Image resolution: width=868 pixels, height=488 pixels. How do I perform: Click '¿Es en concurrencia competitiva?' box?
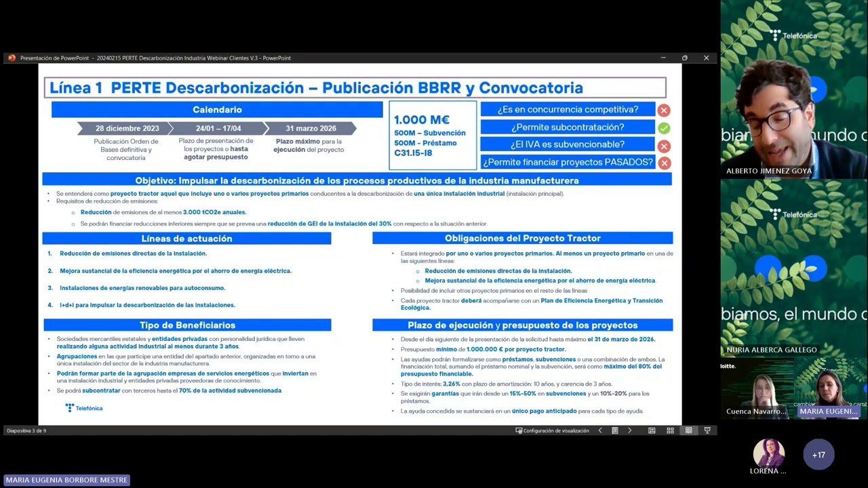coord(568,109)
